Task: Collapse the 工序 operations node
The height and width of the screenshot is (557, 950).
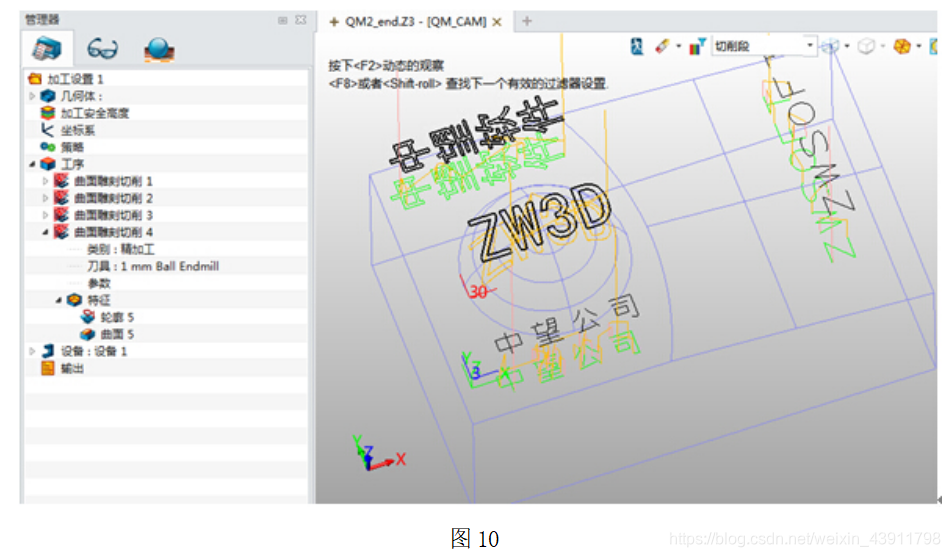Action: click(32, 164)
